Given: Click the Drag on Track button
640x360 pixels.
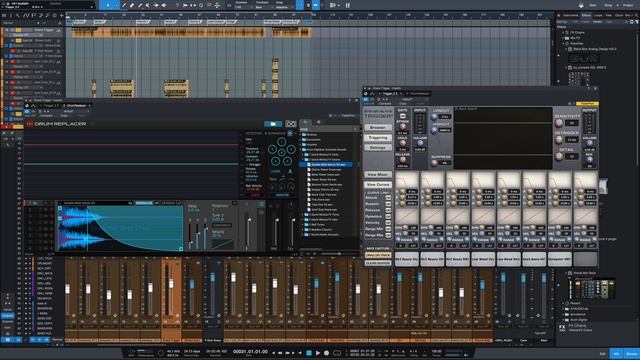Looking at the screenshot, I should (378, 256).
